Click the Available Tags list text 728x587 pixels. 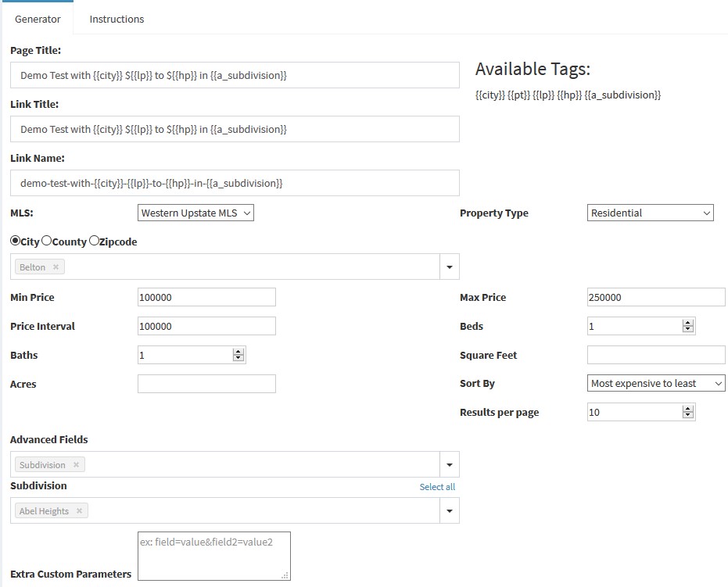point(568,95)
